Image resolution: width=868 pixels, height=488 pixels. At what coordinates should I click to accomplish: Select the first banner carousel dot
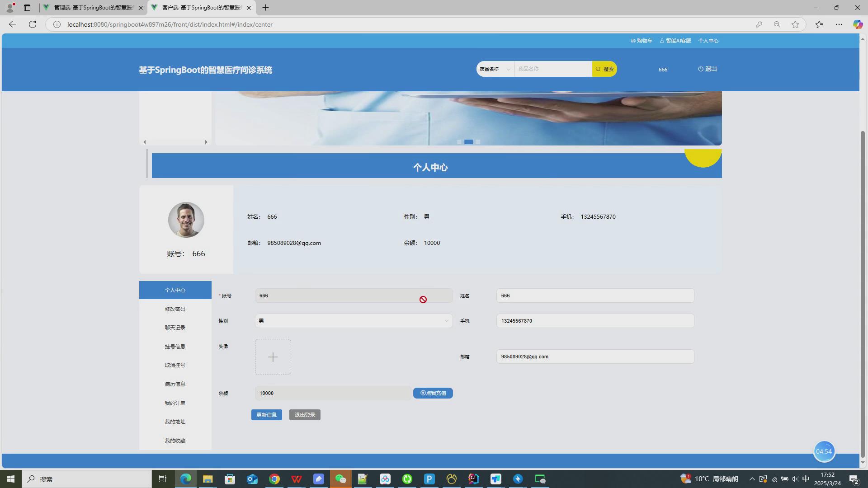(459, 142)
